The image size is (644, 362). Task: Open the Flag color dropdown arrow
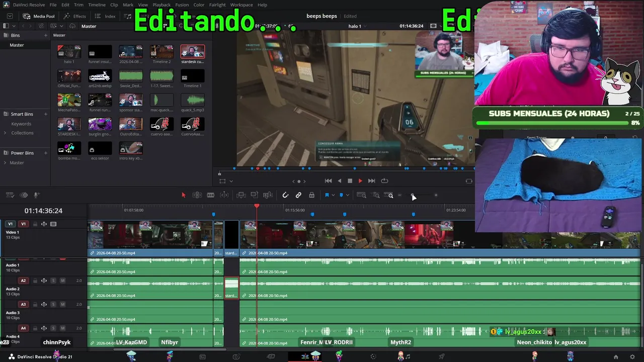point(333,195)
